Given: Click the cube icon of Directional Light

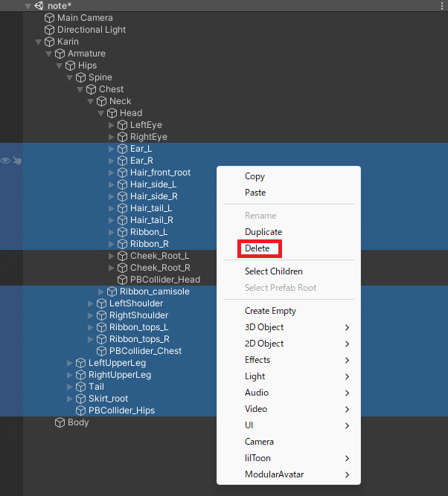Looking at the screenshot, I should tap(49, 30).
